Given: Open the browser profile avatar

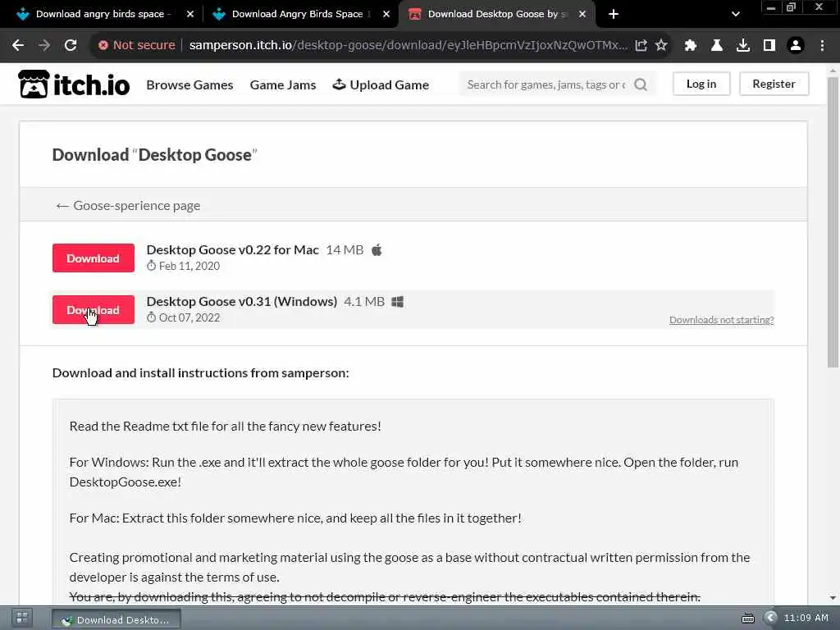Looking at the screenshot, I should [796, 46].
